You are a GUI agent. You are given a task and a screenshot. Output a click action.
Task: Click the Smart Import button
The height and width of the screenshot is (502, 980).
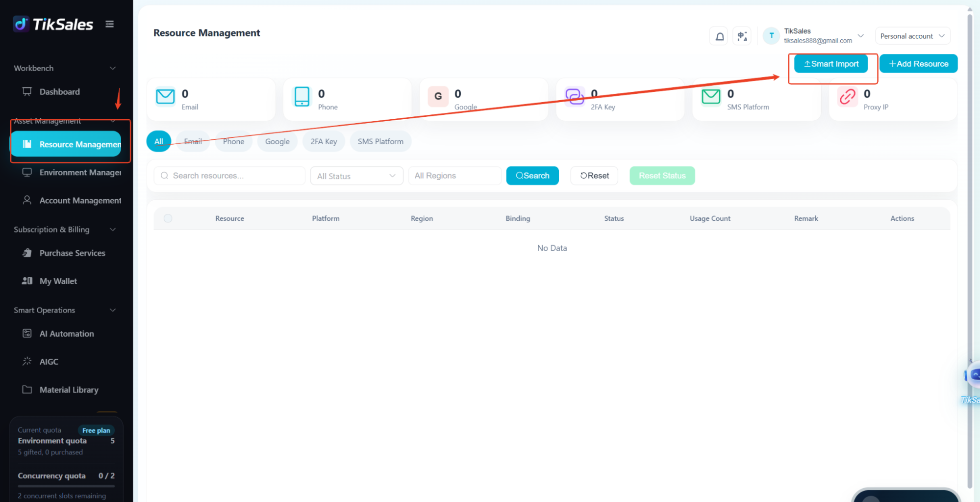(831, 64)
